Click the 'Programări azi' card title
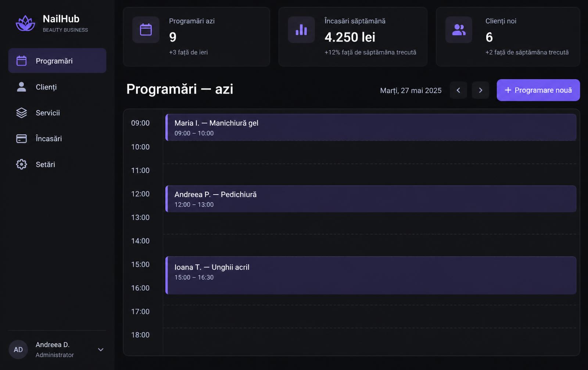This screenshot has width=588, height=370. pyautogui.click(x=192, y=21)
